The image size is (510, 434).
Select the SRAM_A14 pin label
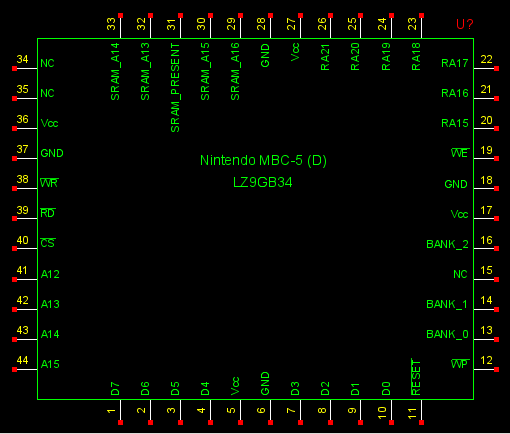pyautogui.click(x=115, y=72)
